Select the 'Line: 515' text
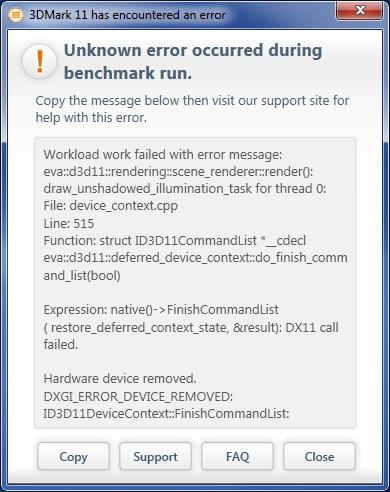This screenshot has width=390, height=492. pos(69,223)
